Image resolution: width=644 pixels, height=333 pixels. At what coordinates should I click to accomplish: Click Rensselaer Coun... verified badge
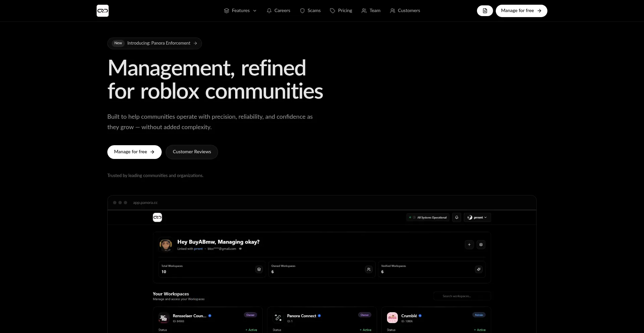point(210,316)
